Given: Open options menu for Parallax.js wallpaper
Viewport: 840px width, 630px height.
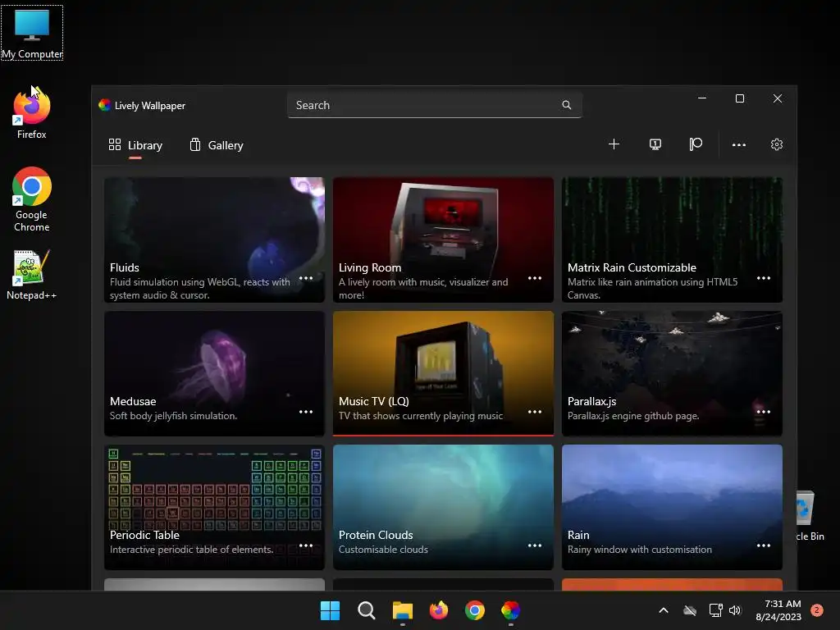Looking at the screenshot, I should (764, 412).
